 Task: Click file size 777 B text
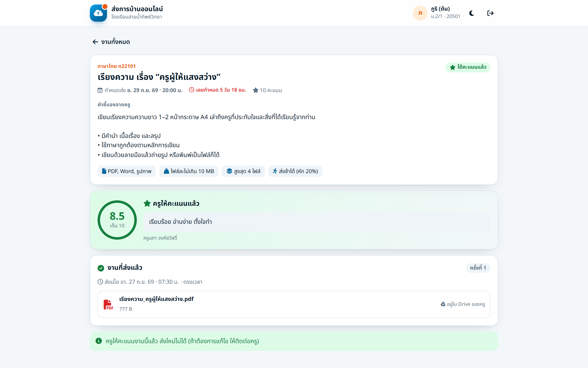pos(125,309)
